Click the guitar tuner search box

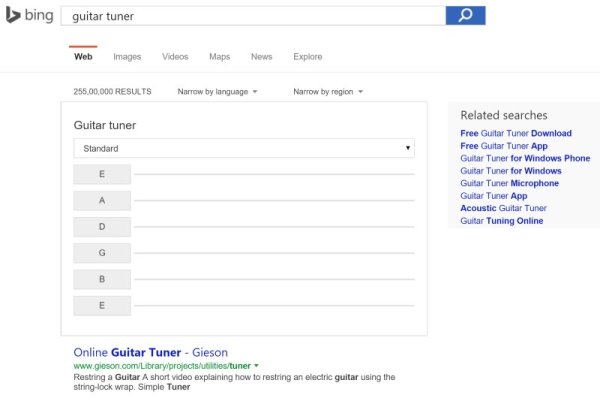(253, 16)
